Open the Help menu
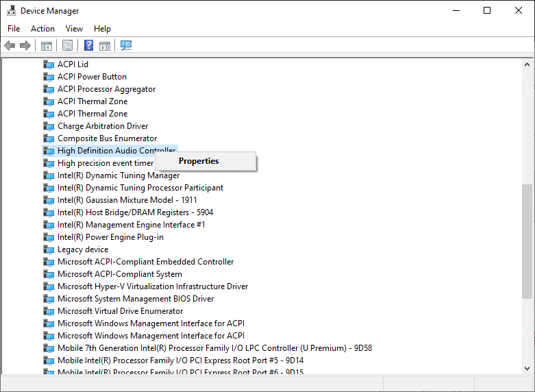Viewport: 535px width, 392px height. (102, 29)
